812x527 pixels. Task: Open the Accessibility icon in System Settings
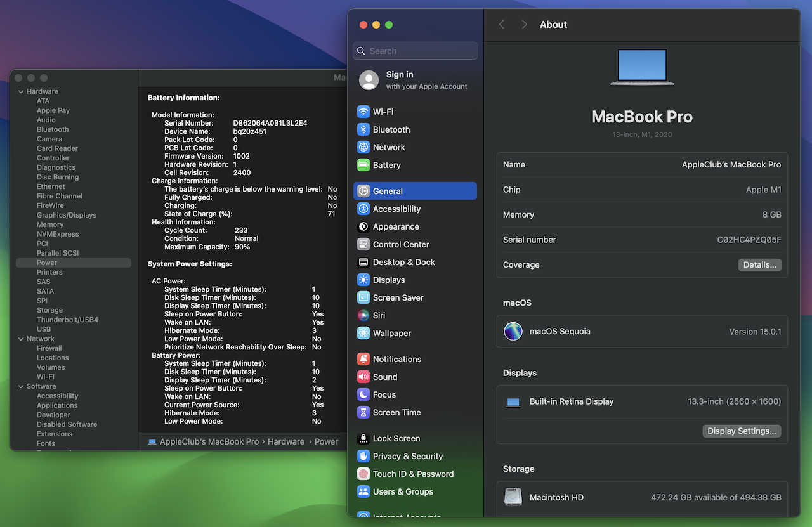coord(363,209)
